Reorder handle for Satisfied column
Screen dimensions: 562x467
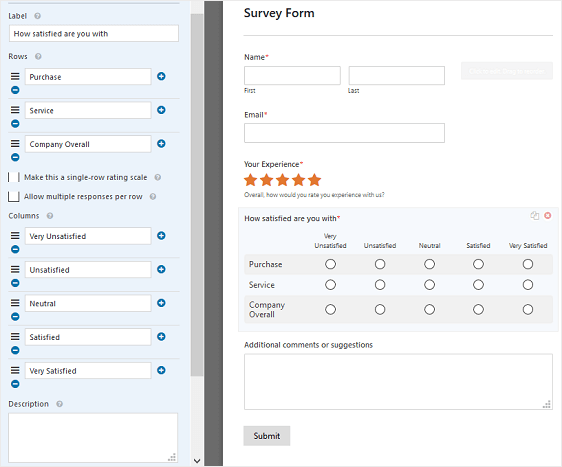[x=15, y=337]
